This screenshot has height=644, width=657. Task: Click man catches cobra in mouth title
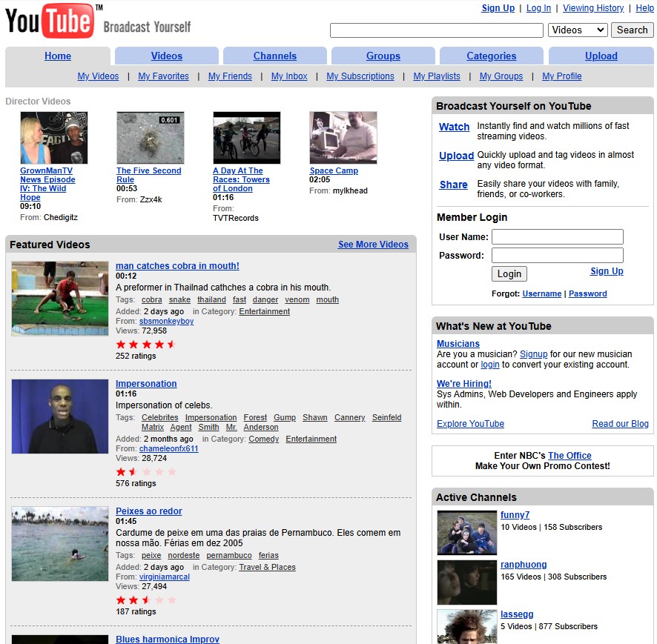point(177,265)
